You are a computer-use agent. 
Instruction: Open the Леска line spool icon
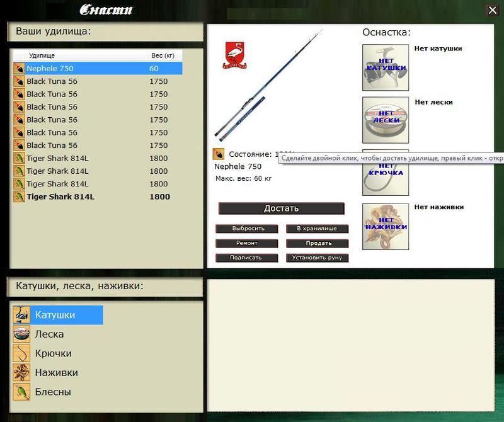pos(21,334)
